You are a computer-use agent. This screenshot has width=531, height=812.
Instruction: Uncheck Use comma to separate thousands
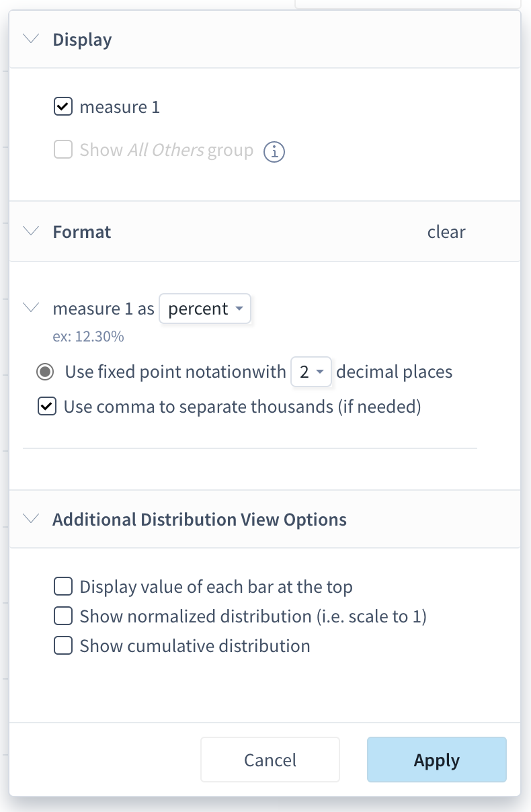(x=47, y=407)
